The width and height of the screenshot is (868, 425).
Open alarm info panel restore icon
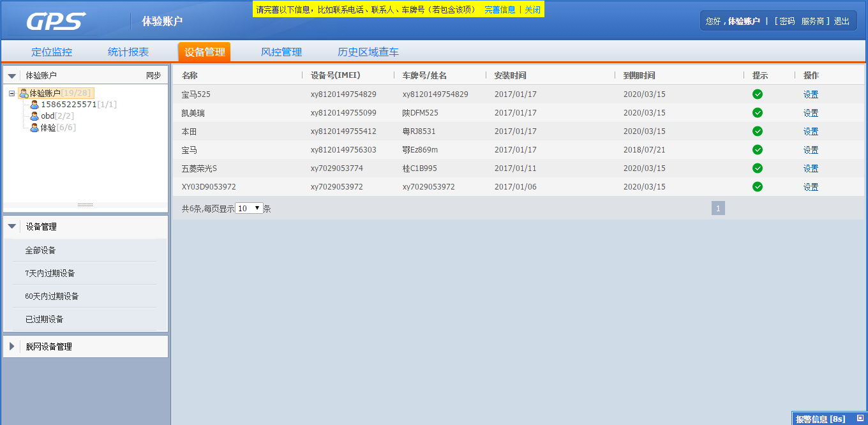coord(860,418)
